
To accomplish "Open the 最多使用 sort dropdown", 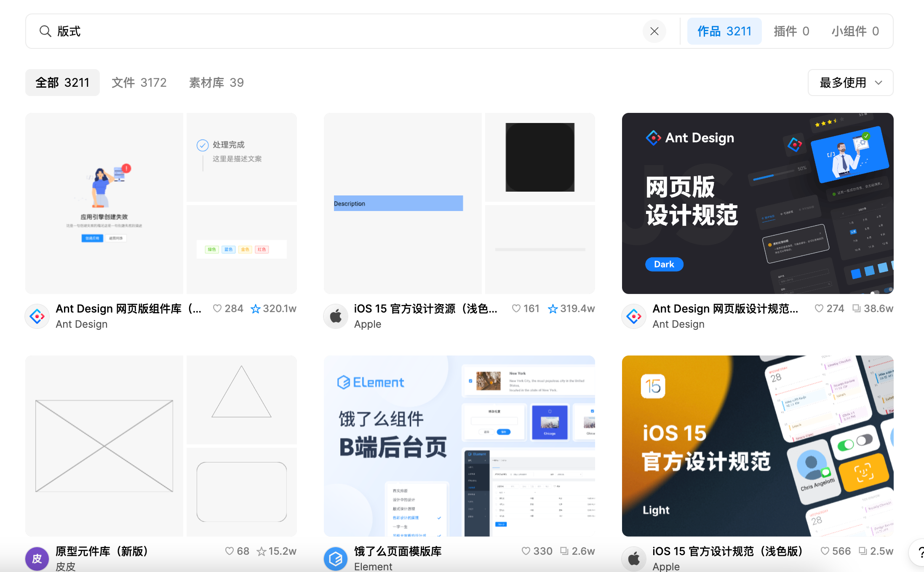I will 850,83.
